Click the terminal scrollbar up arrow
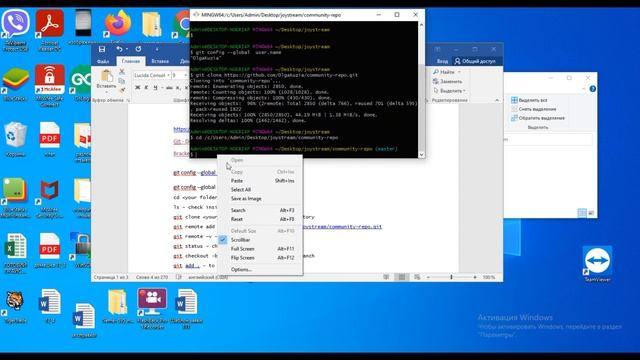Viewport: 640px width, 360px height. pos(421,25)
